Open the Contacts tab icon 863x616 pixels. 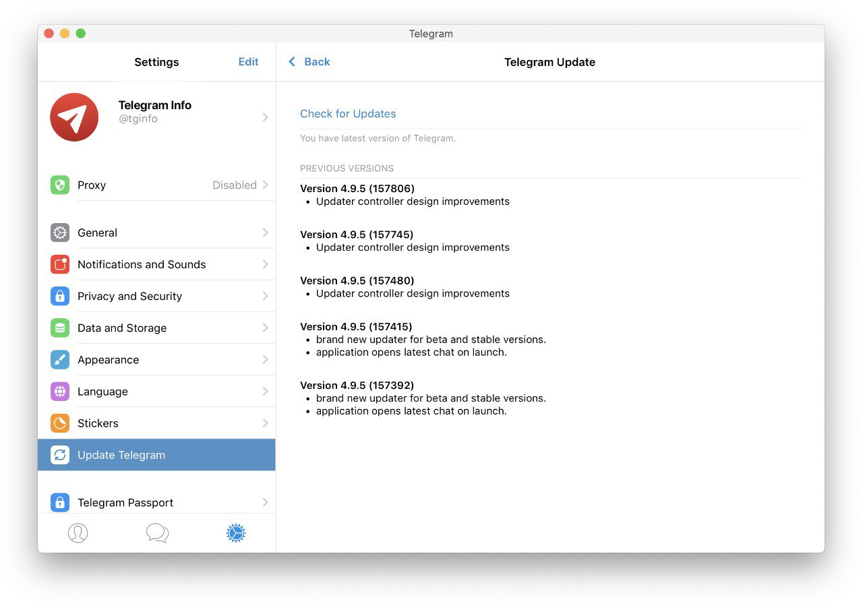[x=78, y=533]
